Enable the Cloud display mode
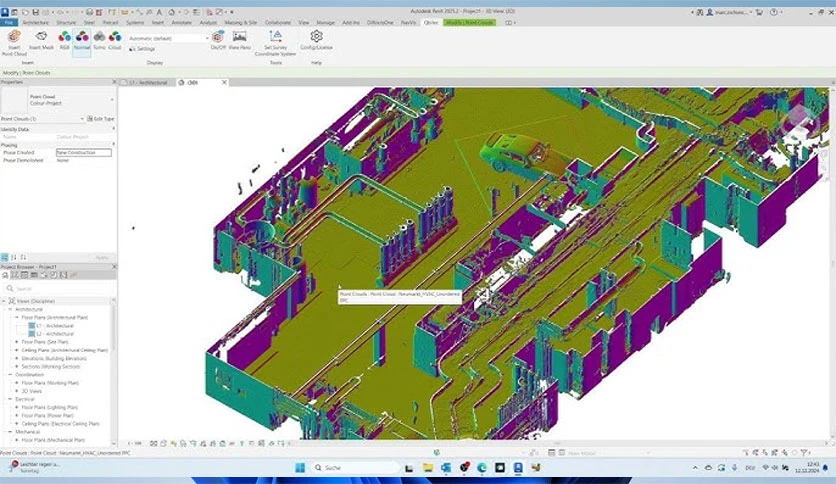 (x=115, y=41)
